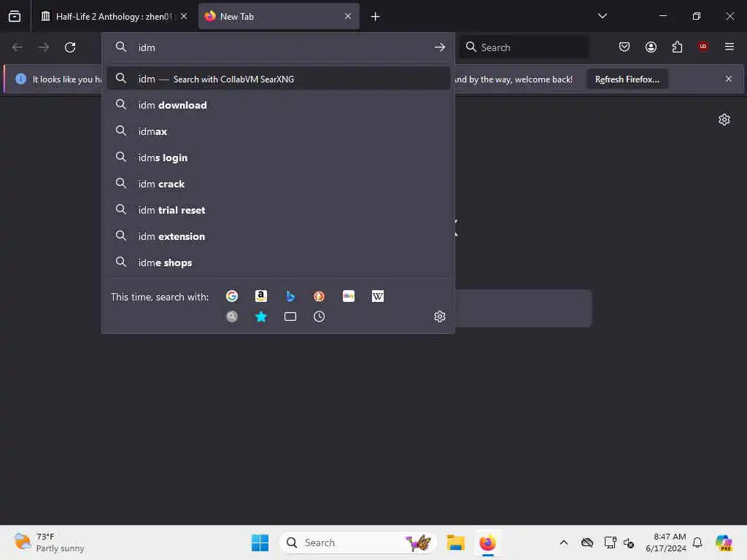This screenshot has height=560, width=747.
Task: Go forward using the forward arrow
Action: pos(43,47)
